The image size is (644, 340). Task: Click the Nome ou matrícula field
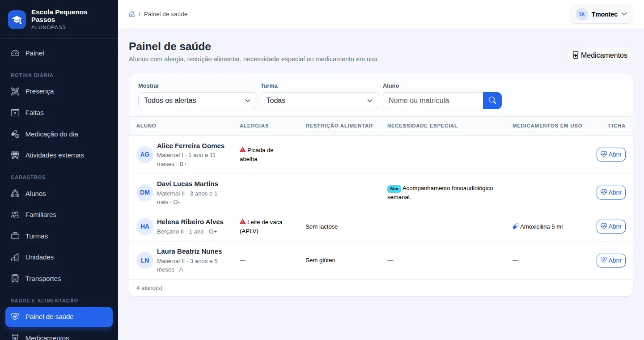coord(433,101)
